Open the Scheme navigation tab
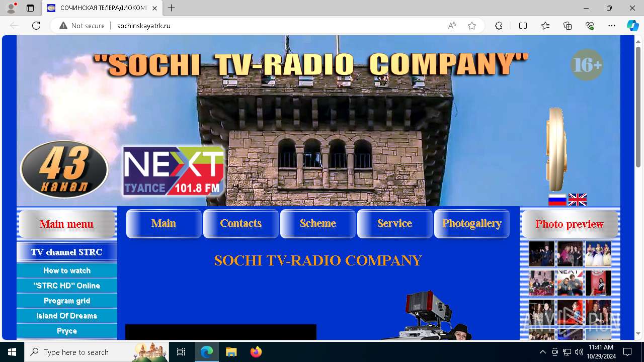The width and height of the screenshot is (644, 362). [317, 224]
